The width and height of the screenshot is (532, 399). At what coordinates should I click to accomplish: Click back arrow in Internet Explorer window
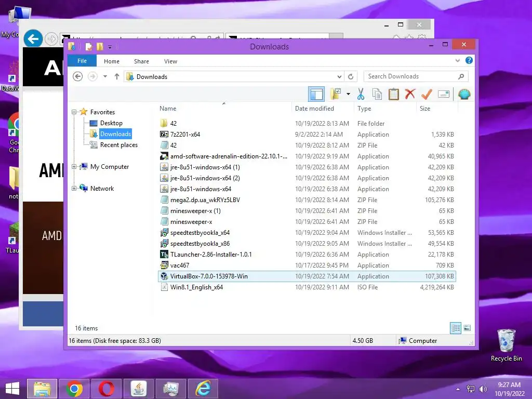tap(33, 39)
